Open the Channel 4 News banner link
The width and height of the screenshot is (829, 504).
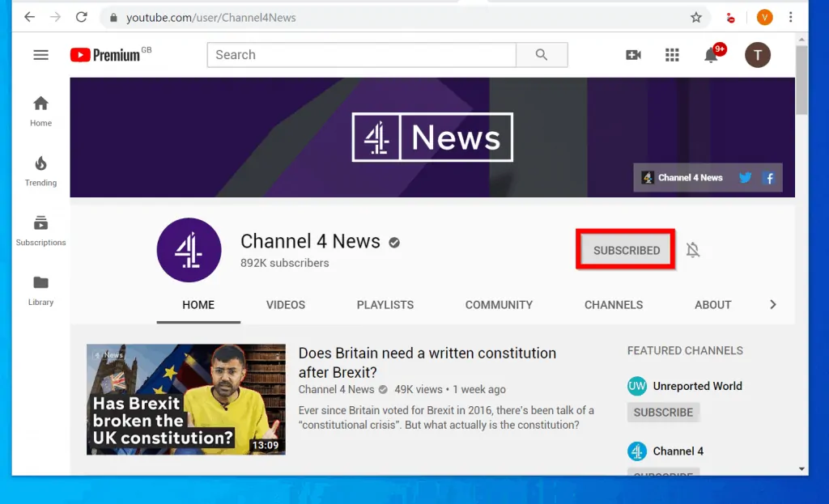tap(682, 177)
